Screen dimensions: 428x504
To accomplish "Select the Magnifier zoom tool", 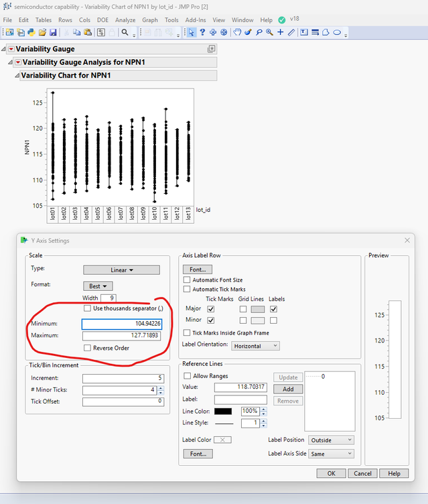I will 269,32.
